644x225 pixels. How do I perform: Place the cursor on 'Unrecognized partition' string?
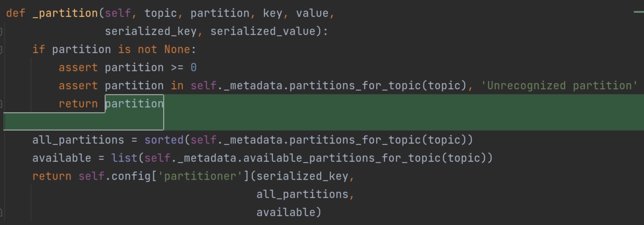point(559,86)
